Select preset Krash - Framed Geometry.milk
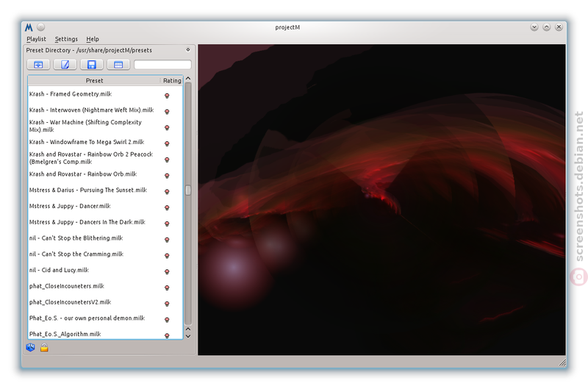 (x=71, y=94)
